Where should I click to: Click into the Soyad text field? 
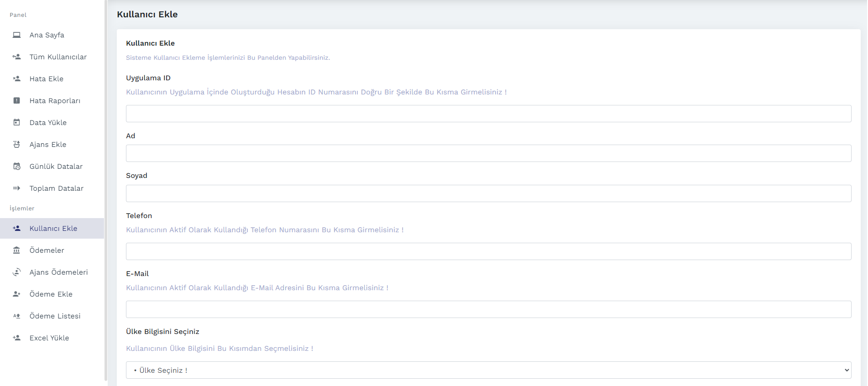tap(488, 193)
